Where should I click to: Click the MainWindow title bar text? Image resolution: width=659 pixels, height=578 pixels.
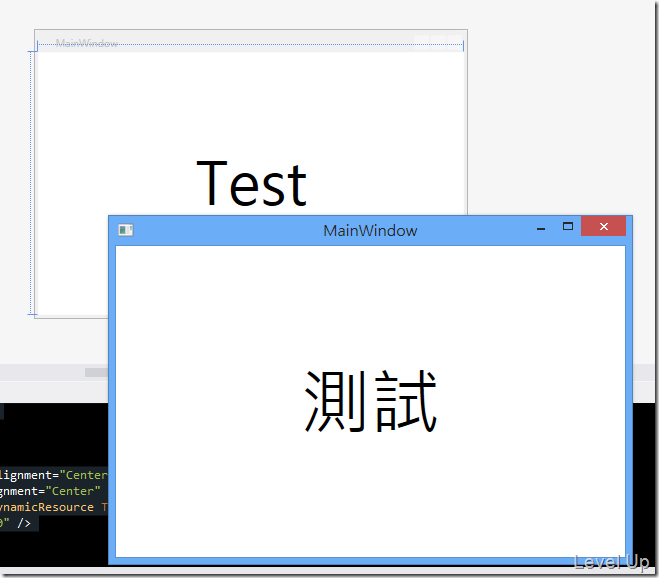pos(370,231)
